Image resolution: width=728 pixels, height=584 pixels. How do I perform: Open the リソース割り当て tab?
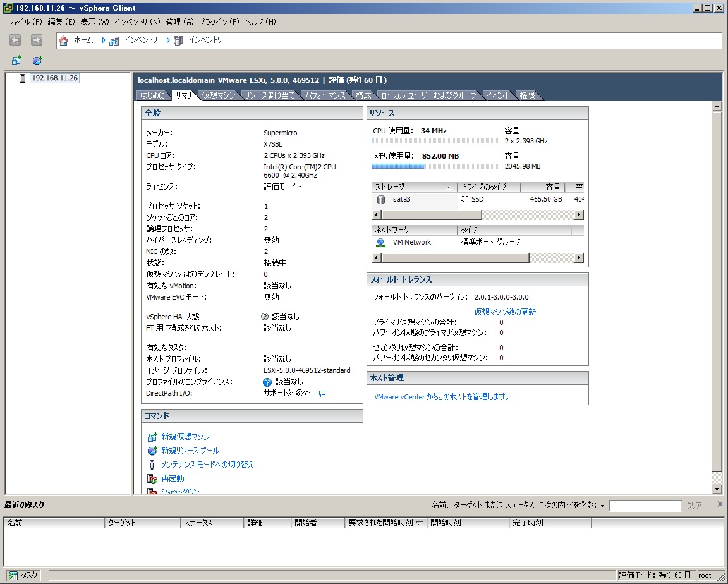tap(270, 95)
